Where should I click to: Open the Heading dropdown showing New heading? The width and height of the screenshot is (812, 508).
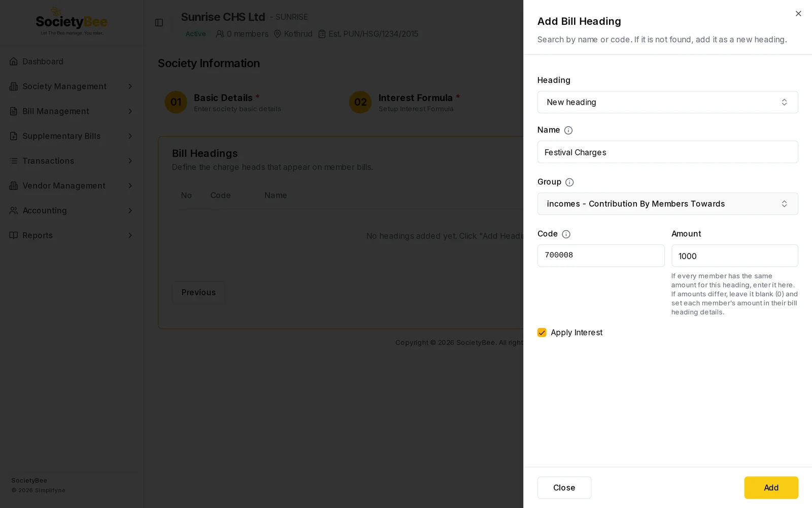pos(668,102)
